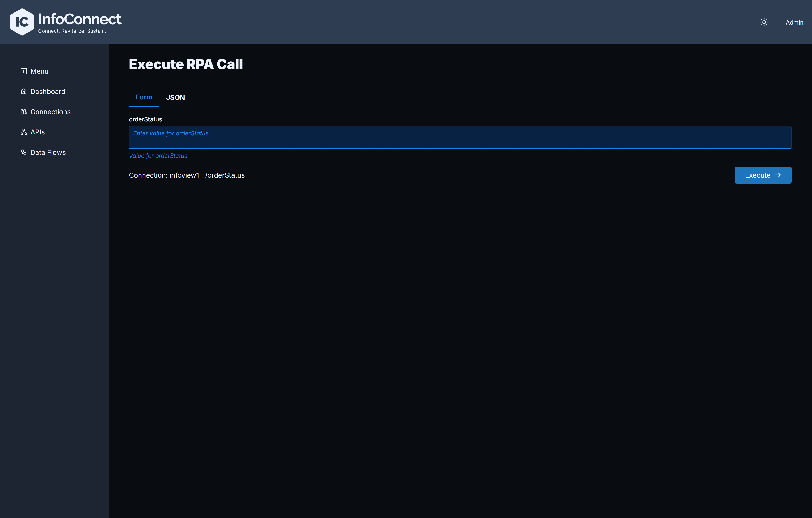Click the InfoConnect hexagon logo
The image size is (812, 518).
[22, 22]
